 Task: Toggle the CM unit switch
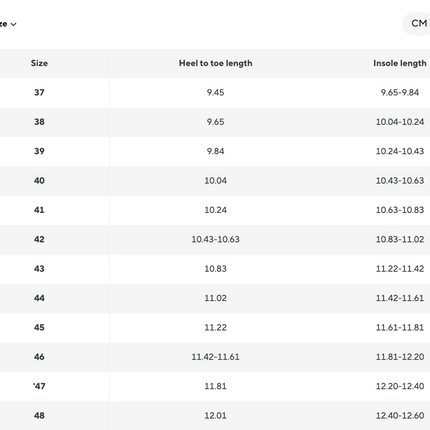[x=417, y=24]
